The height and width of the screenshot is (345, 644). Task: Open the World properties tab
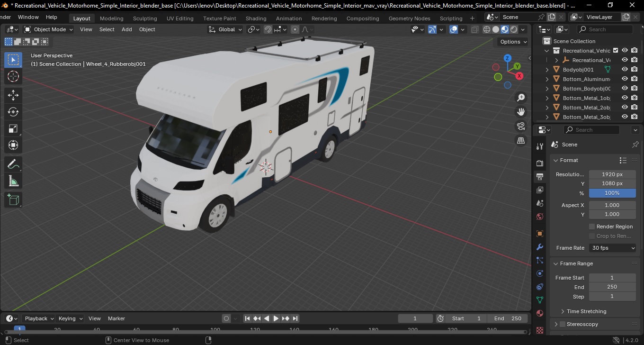click(x=540, y=217)
